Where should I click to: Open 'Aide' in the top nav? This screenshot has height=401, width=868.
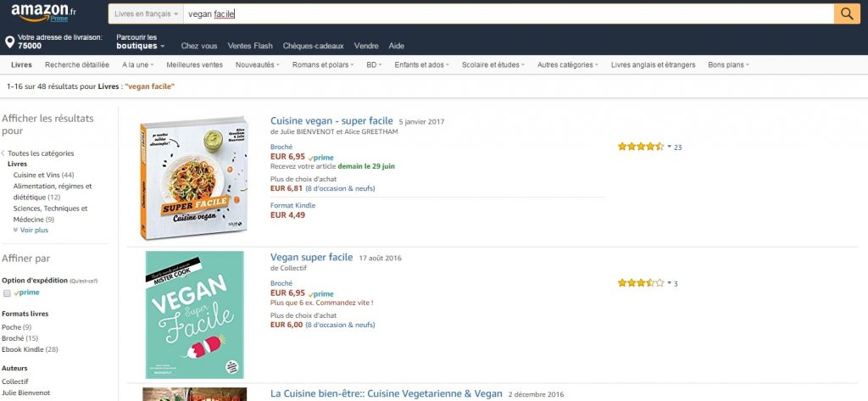(397, 46)
